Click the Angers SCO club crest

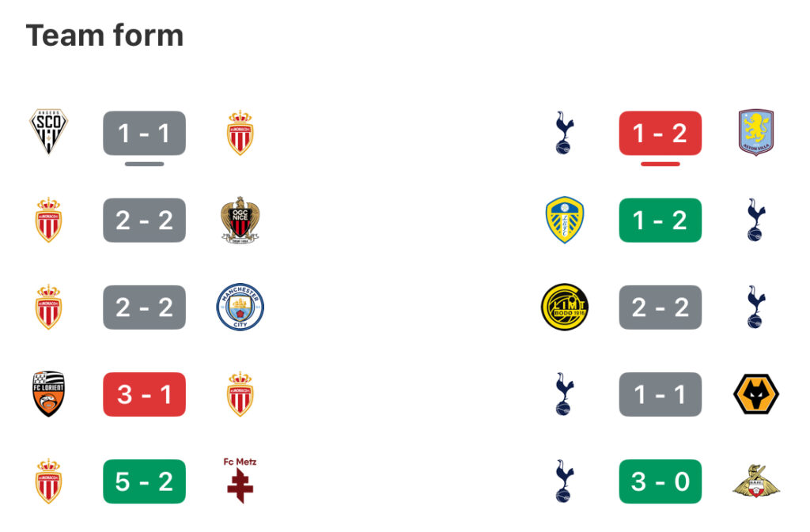(48, 133)
